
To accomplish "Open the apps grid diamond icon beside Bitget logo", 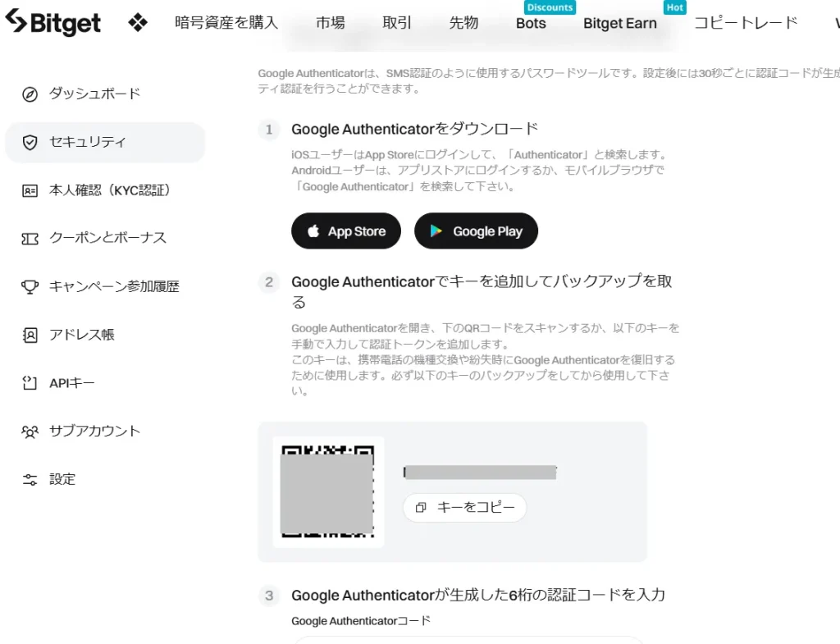I will 137,22.
